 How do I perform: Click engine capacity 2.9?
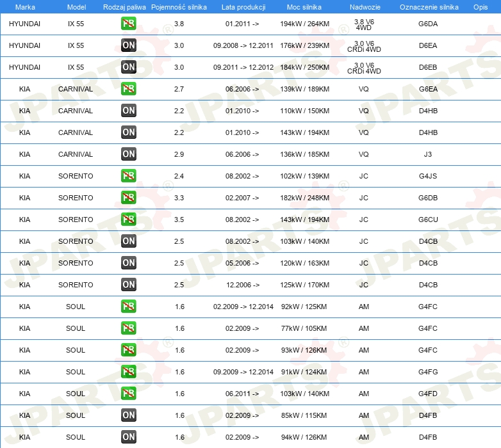(x=179, y=154)
